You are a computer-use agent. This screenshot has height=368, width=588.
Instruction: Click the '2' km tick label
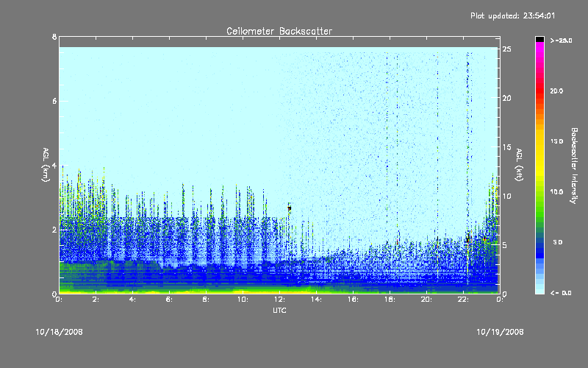pos(54,230)
